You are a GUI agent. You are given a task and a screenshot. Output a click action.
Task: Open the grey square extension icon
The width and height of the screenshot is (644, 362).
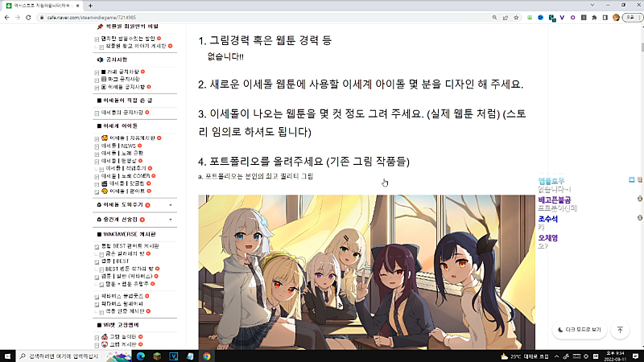coord(584,18)
